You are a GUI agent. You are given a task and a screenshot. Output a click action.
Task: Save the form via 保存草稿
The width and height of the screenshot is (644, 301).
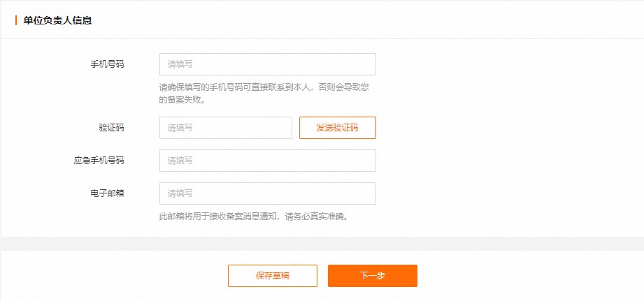pyautogui.click(x=272, y=276)
